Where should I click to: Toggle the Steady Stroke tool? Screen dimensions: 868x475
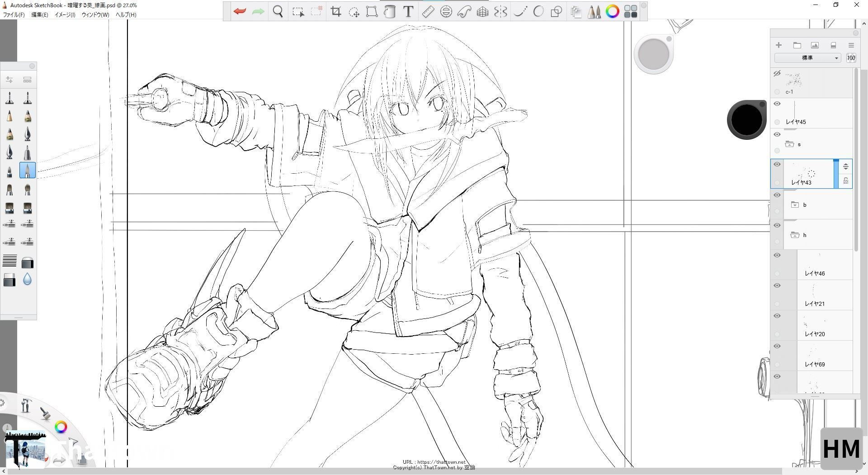pyautogui.click(x=520, y=11)
